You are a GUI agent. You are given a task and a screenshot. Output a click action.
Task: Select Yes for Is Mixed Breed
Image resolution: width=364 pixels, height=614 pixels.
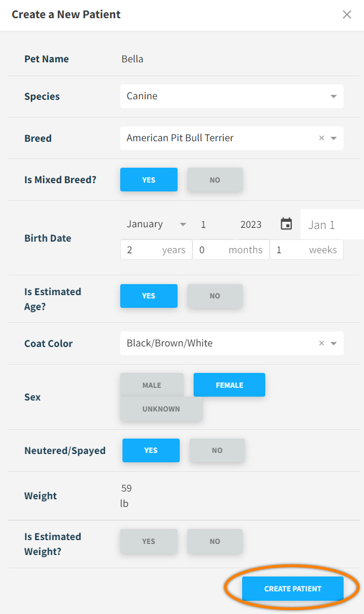click(x=149, y=180)
